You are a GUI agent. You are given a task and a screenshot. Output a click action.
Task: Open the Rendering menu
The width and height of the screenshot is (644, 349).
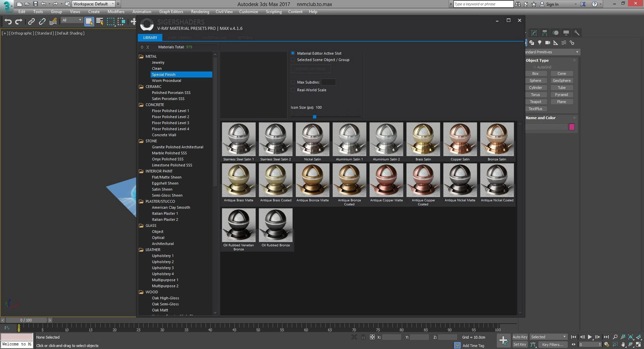tap(200, 11)
